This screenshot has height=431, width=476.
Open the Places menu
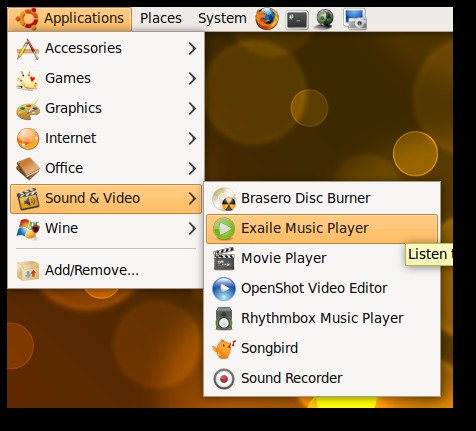161,19
